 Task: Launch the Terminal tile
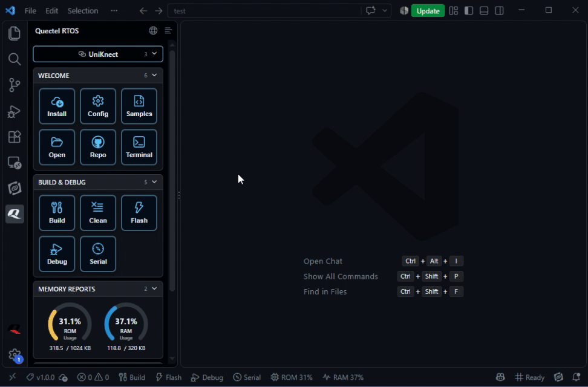point(139,148)
